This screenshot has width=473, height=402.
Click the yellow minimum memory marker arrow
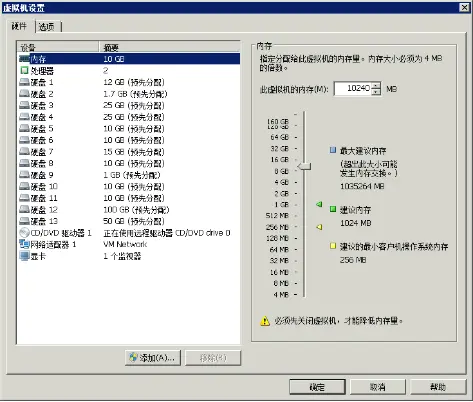point(319,227)
